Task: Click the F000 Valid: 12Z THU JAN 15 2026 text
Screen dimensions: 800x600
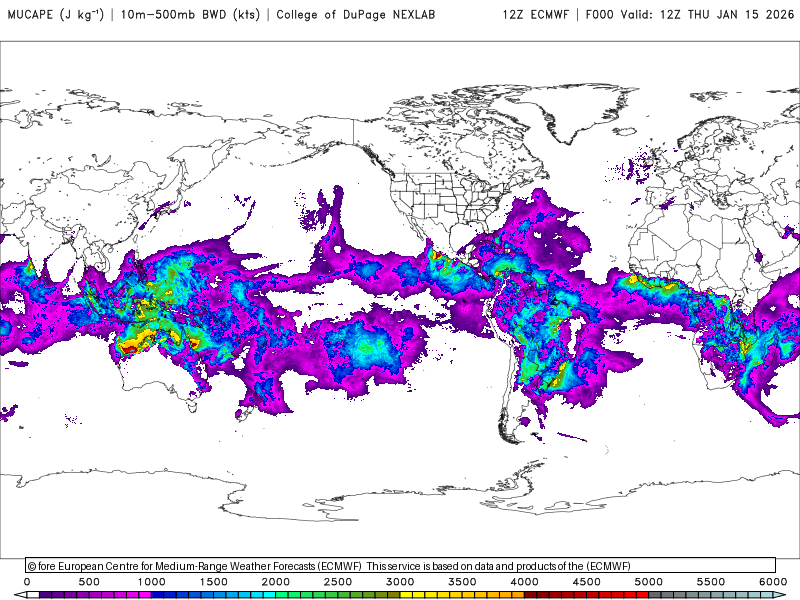Action: [x=690, y=14]
